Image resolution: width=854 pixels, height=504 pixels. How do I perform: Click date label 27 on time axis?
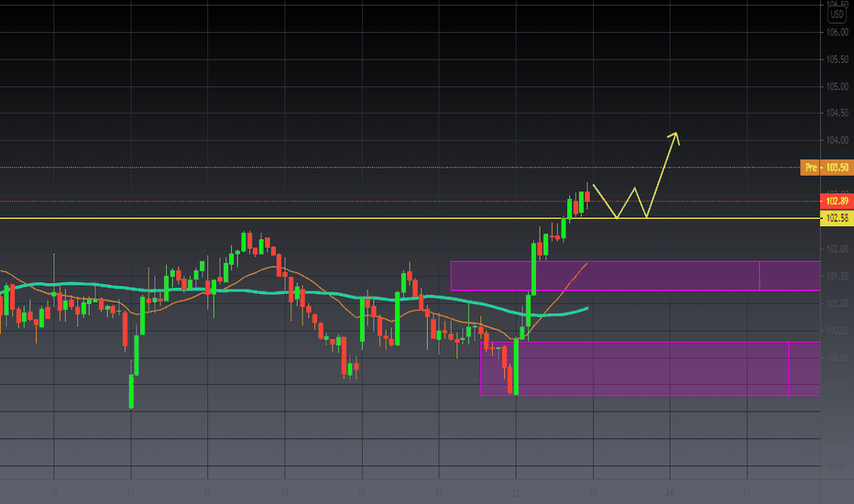tap(748, 493)
